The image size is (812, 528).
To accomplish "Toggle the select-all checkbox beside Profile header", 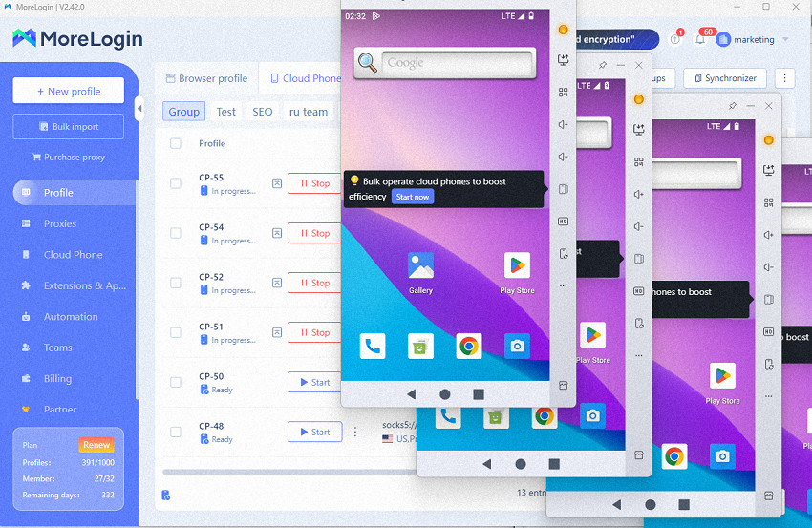I will click(176, 143).
